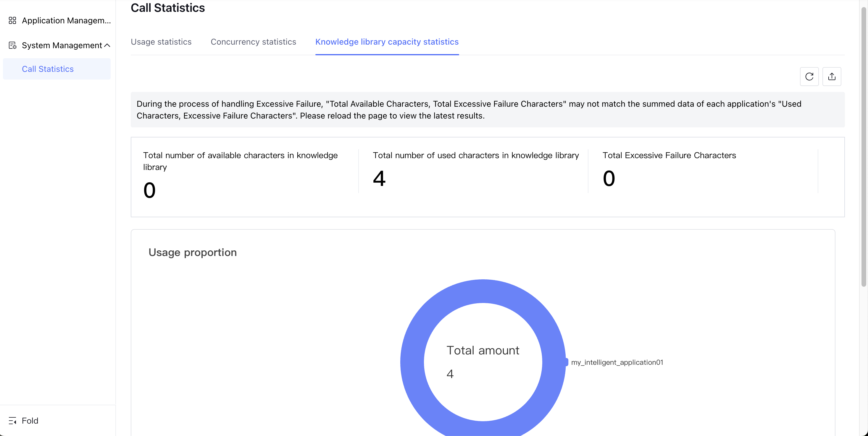Click the Usage proportion heading
868x436 pixels.
click(x=192, y=252)
